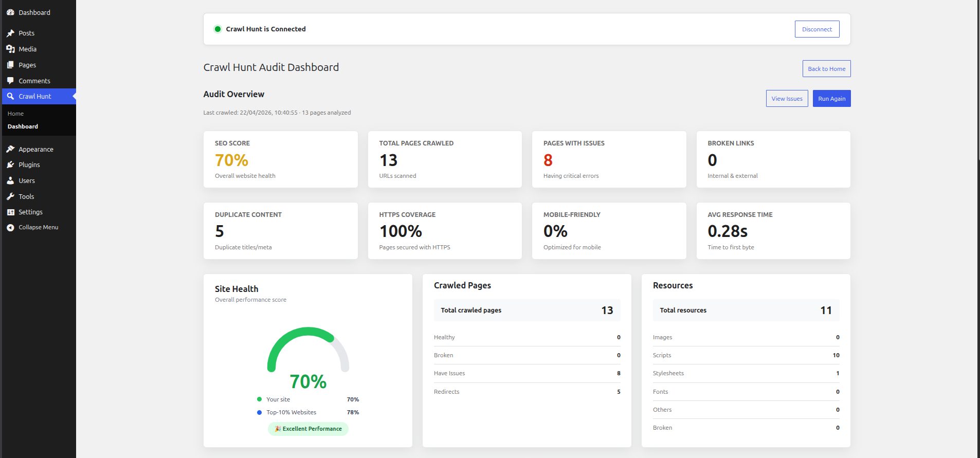The width and height of the screenshot is (980, 458).
Task: Click the Pages icon in sidebar
Action: [x=10, y=65]
